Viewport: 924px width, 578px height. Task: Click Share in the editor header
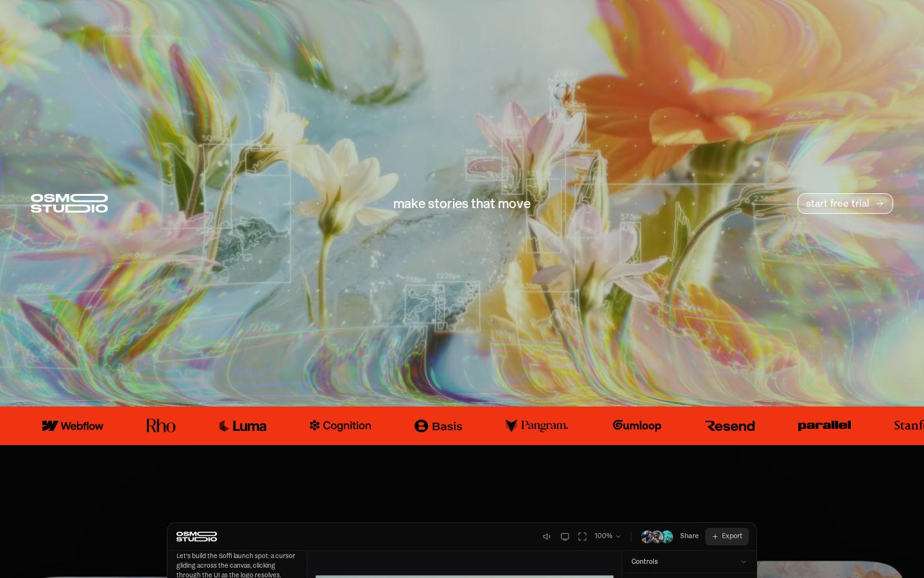coord(689,536)
